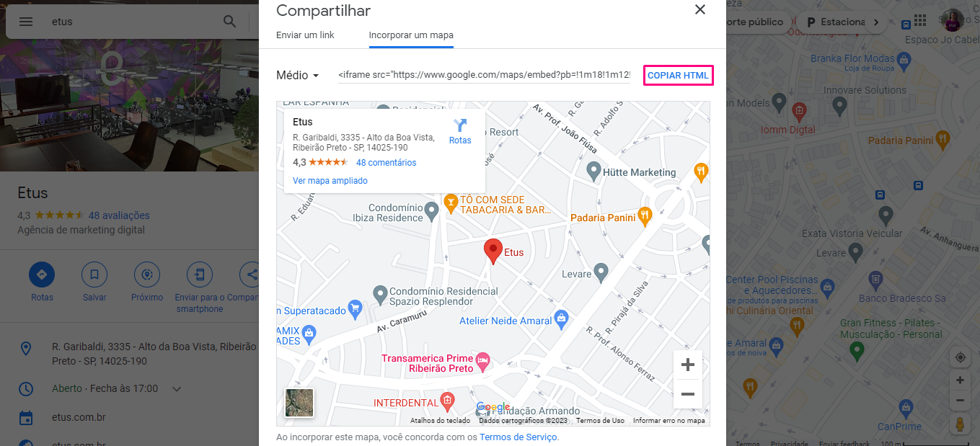Click the search magnifier icon
Screen dimensions: 980x446
coord(229,22)
